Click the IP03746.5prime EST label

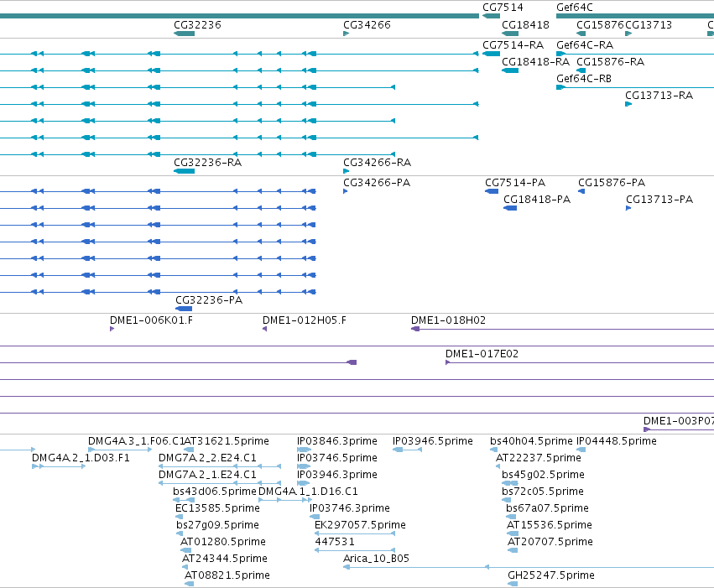tap(337, 458)
